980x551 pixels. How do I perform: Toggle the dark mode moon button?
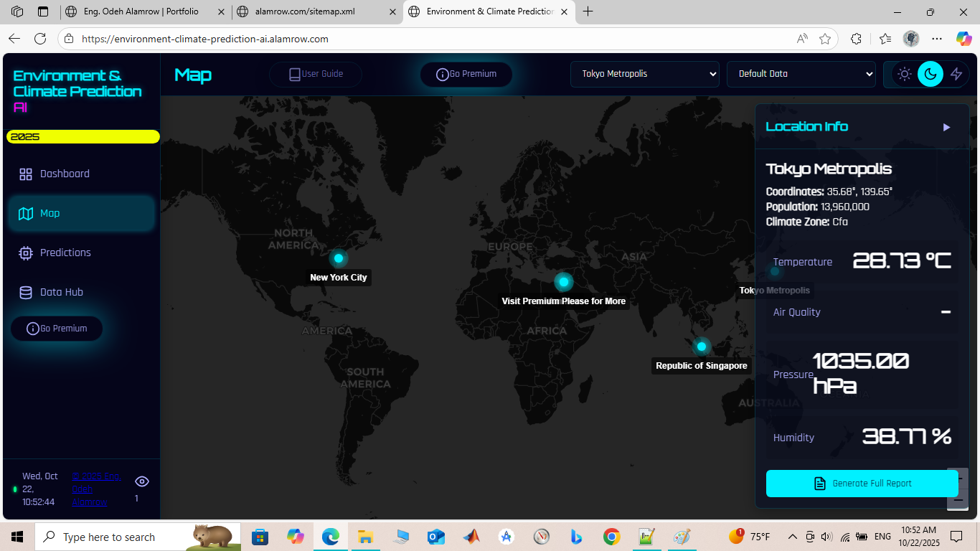(930, 74)
